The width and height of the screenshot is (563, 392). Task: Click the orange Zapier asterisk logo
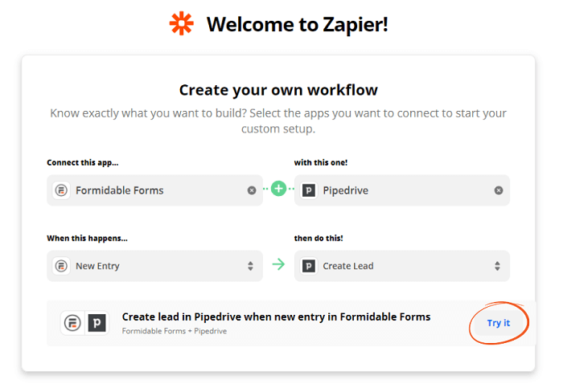181,23
